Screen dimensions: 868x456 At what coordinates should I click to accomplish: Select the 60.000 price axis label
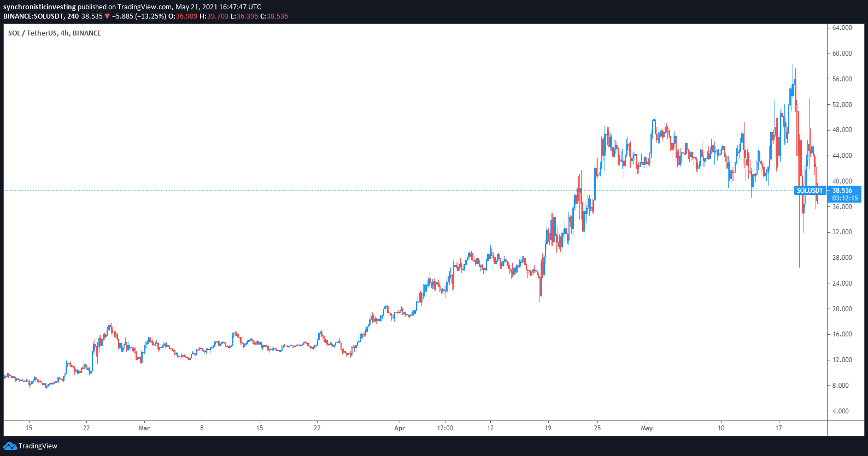(842, 54)
